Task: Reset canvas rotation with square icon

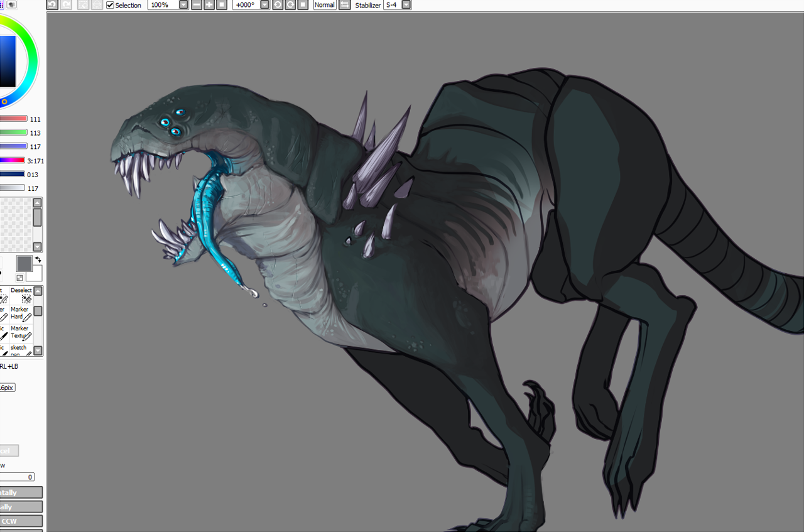Action: (303, 5)
